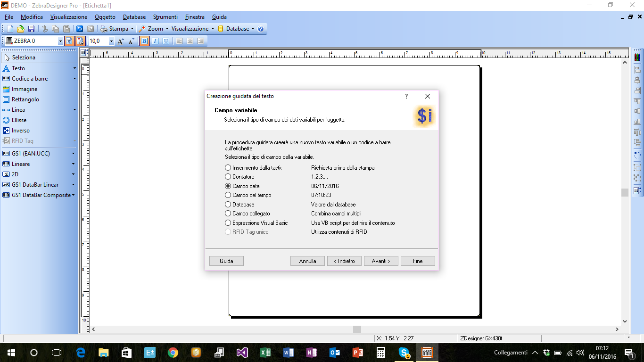Click the Undo arrow icon in toolbar
The image size is (644, 362).
[x=80, y=29]
